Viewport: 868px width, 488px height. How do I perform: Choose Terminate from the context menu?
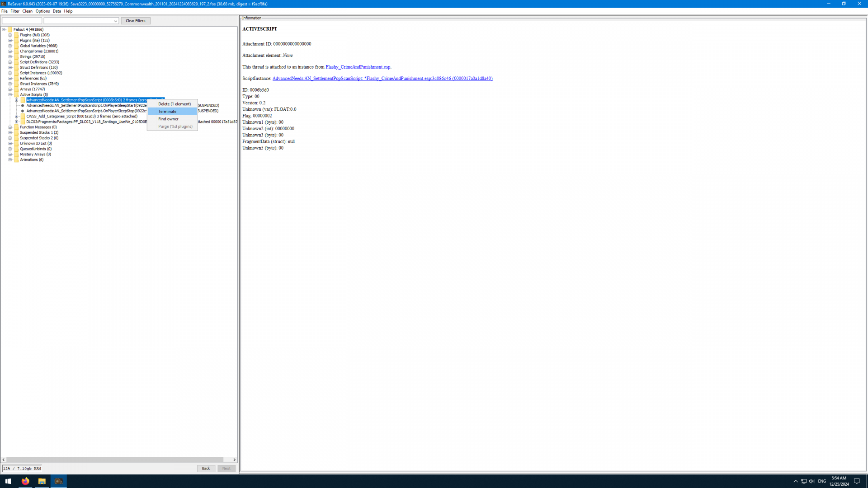167,112
